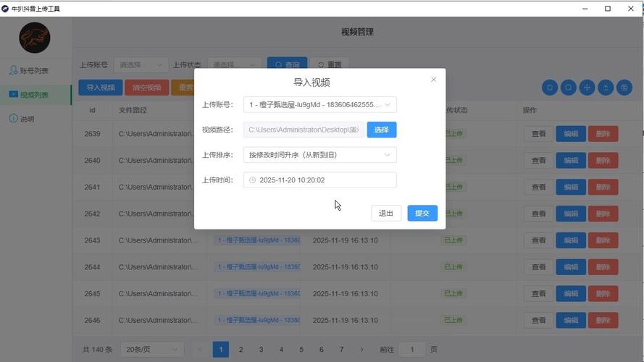Image resolution: width=644 pixels, height=362 pixels.
Task: Click 编辑 for row 2640
Action: [x=571, y=161]
